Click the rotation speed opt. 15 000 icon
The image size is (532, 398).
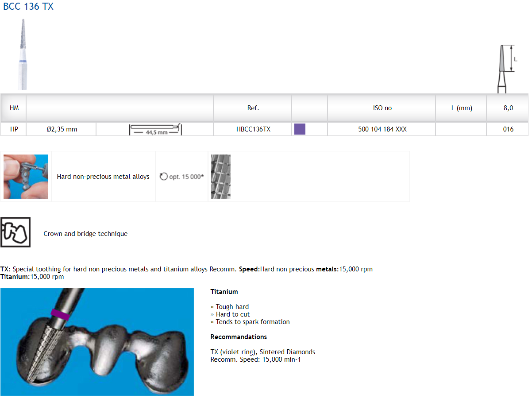pos(164,177)
